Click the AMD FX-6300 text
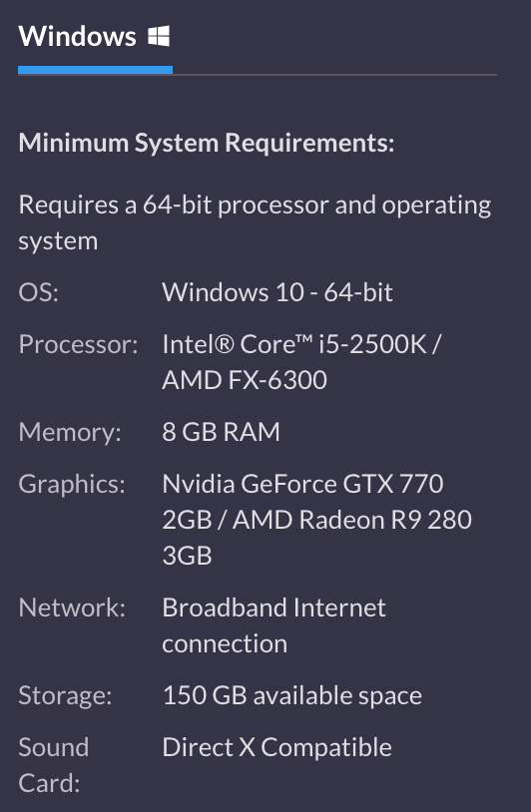 click(245, 380)
